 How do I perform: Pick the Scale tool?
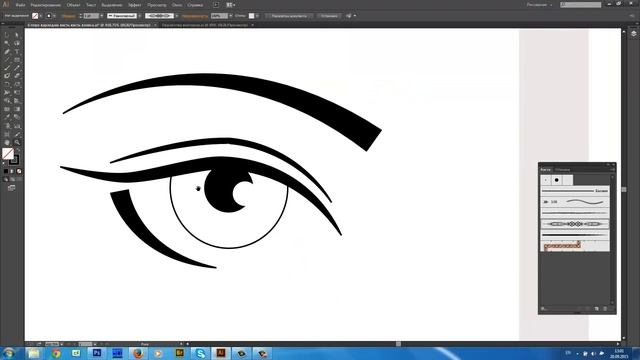pyautogui.click(x=17, y=84)
